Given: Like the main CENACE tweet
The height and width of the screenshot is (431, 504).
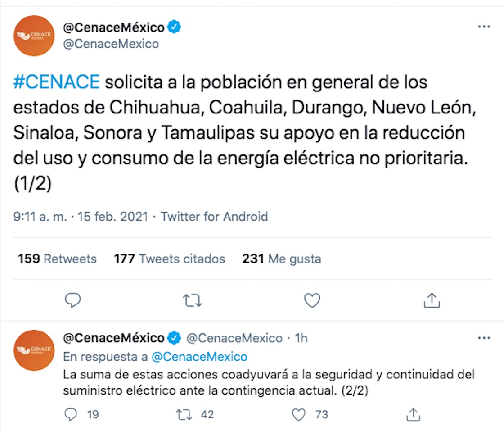Looking at the screenshot, I should 312,300.
